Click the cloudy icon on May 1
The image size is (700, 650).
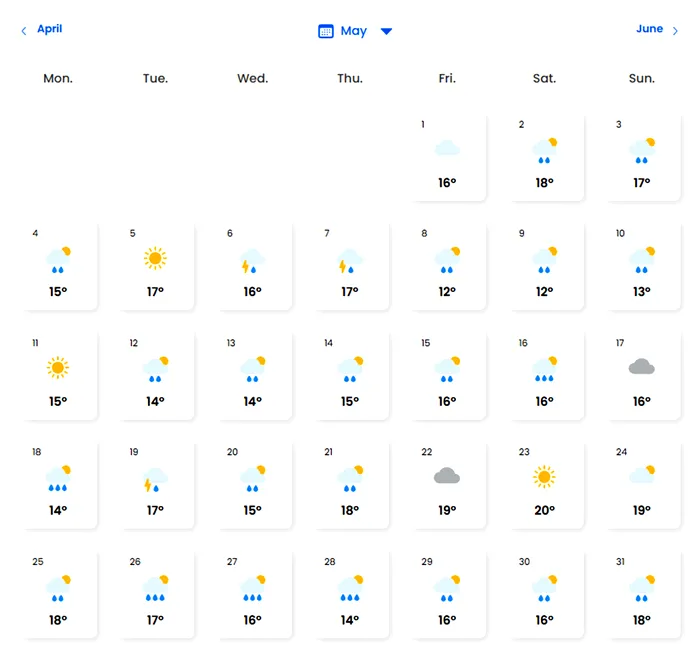tap(447, 149)
